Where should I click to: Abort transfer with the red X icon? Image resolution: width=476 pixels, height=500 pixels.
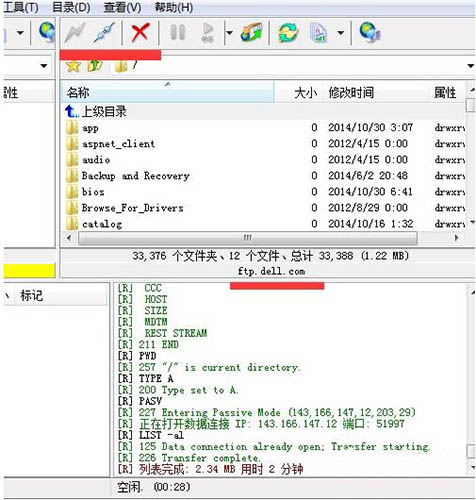pos(140,33)
